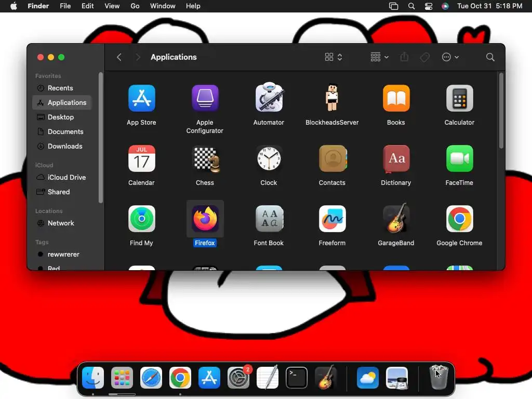The width and height of the screenshot is (532, 399).
Task: Click the Share toolbar button
Action: (404, 57)
